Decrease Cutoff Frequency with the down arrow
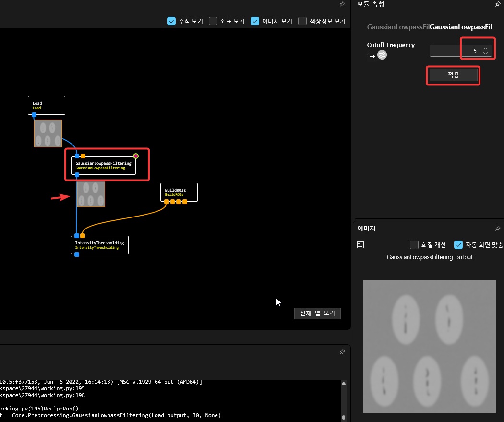The image size is (504, 422). (486, 53)
